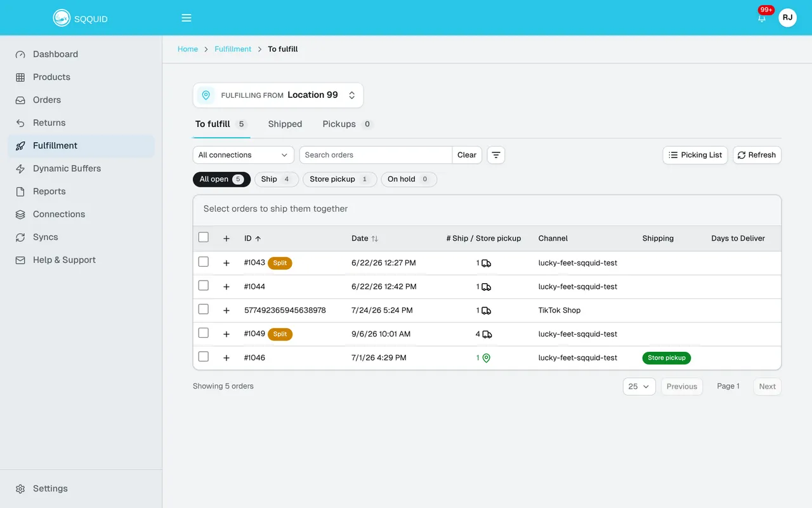
Task: Click the Orders inbox icon
Action: 20,100
